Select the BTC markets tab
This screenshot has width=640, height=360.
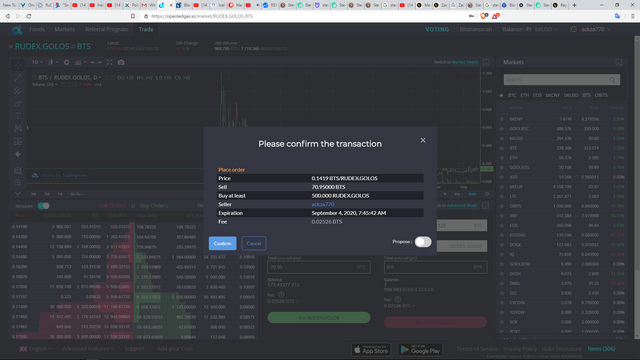[x=512, y=95]
